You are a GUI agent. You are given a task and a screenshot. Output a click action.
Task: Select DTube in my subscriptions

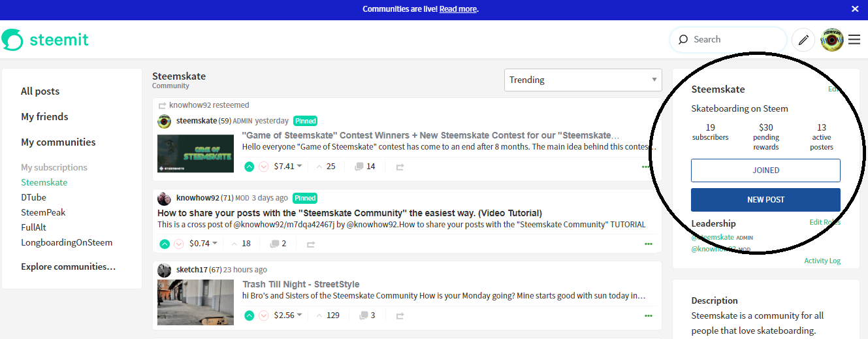tap(33, 197)
